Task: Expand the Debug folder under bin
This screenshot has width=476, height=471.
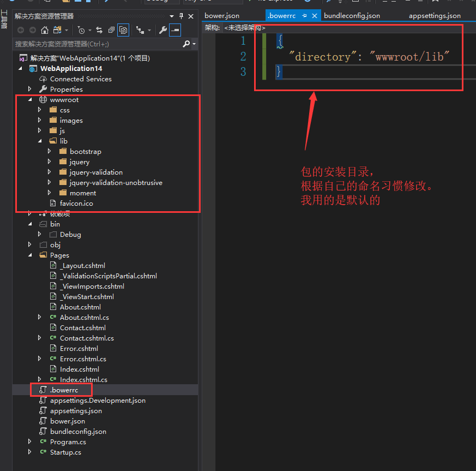Action: point(39,234)
